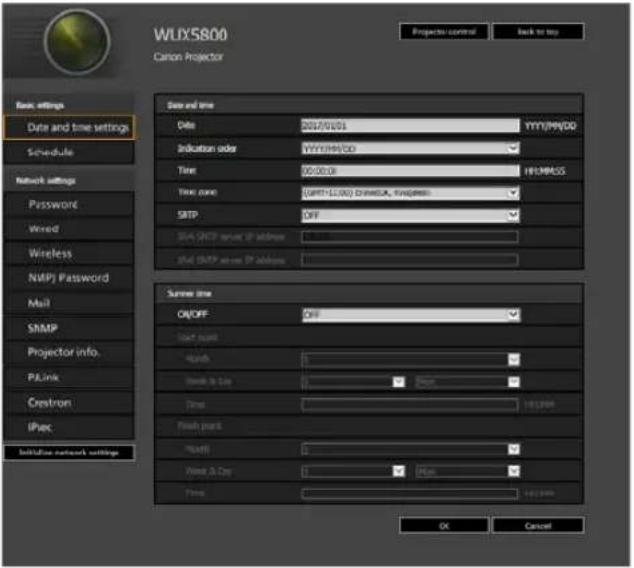Click the HH:MM:SS format hint text
Screen dimensions: 634x568
545,171
